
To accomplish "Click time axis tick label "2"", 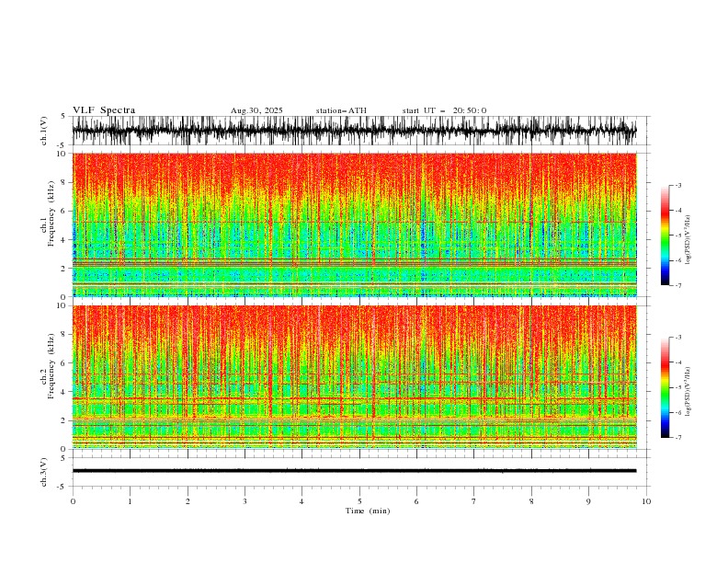I will coord(188,501).
